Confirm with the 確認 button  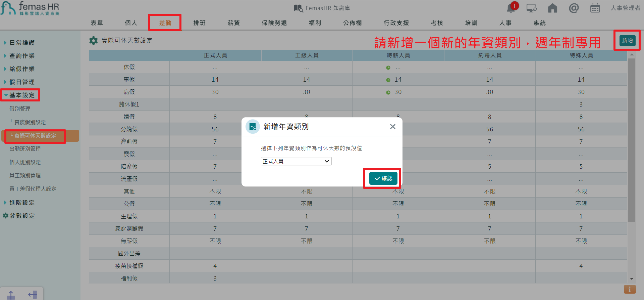click(x=383, y=178)
